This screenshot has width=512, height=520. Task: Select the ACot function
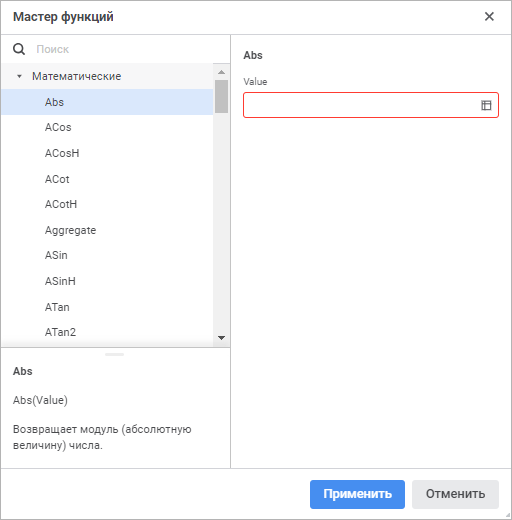pos(107,179)
